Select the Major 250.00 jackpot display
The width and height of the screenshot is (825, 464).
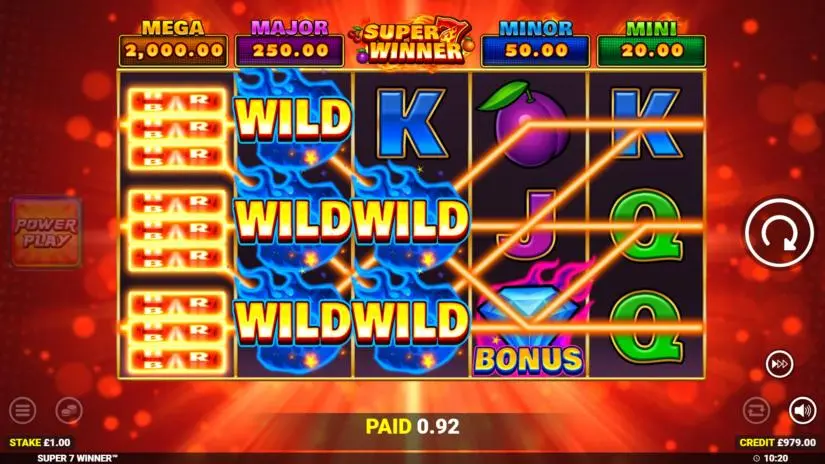[x=289, y=43]
